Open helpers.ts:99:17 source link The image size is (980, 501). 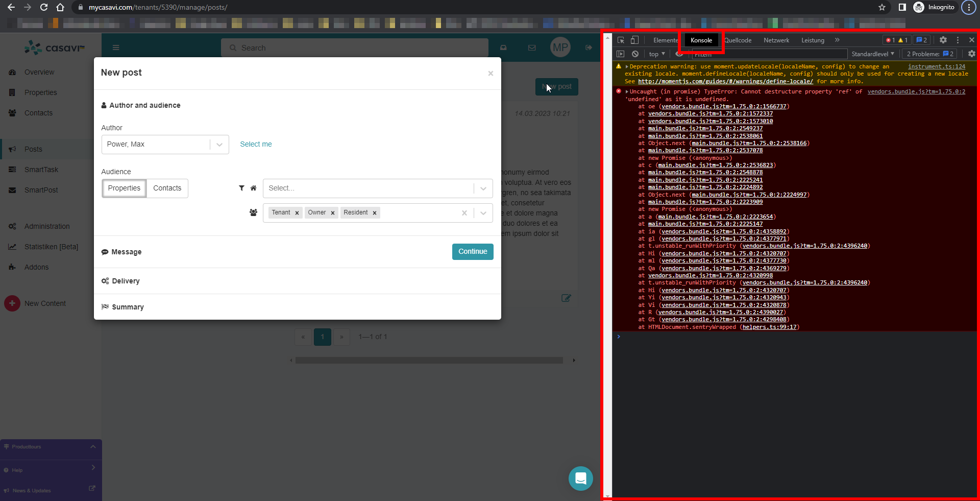[770, 327]
